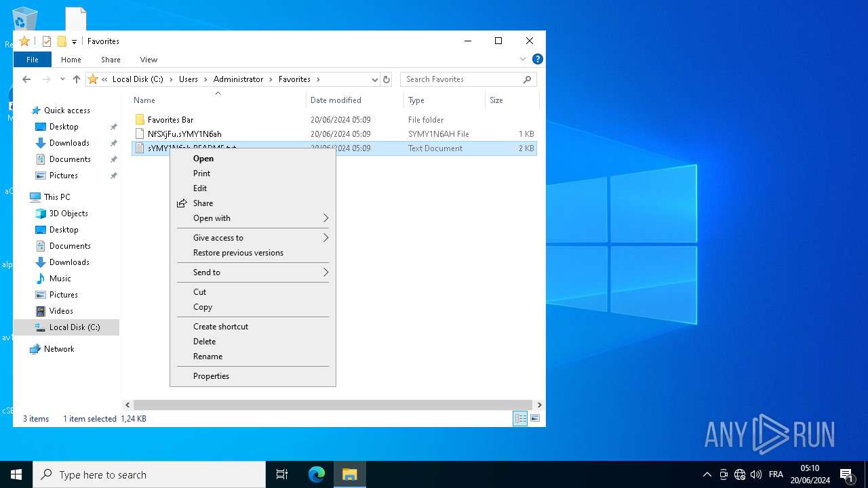Image resolution: width=868 pixels, height=488 pixels.
Task: Open Documents under Quick access
Action: [x=70, y=159]
